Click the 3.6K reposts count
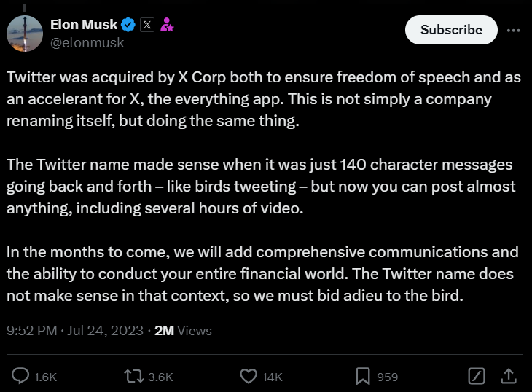This screenshot has width=532, height=392. coord(160,377)
